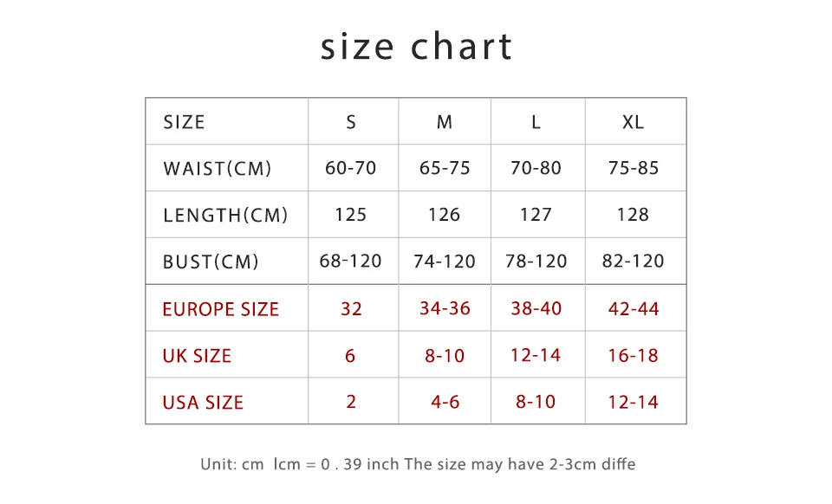Click the 12-14 UK size cell

(x=536, y=355)
